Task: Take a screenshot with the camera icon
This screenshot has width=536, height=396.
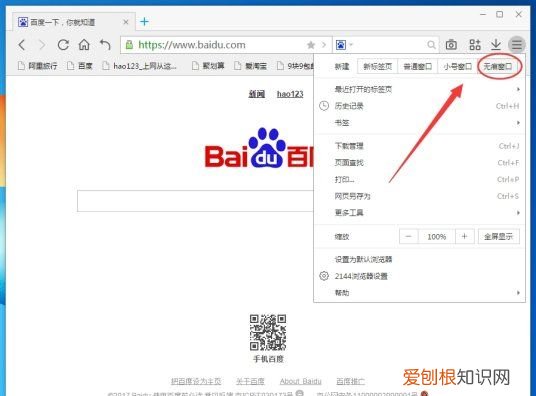Action: (451, 45)
